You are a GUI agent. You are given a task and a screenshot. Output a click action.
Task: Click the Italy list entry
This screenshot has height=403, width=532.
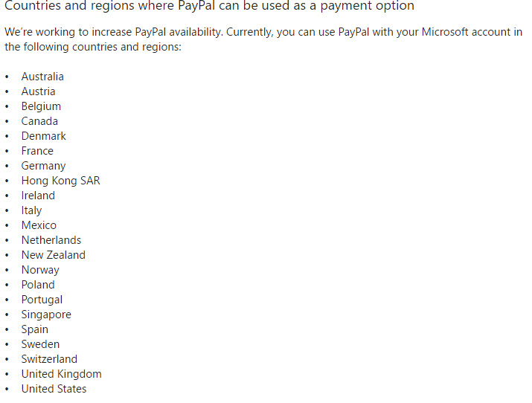pyautogui.click(x=31, y=211)
